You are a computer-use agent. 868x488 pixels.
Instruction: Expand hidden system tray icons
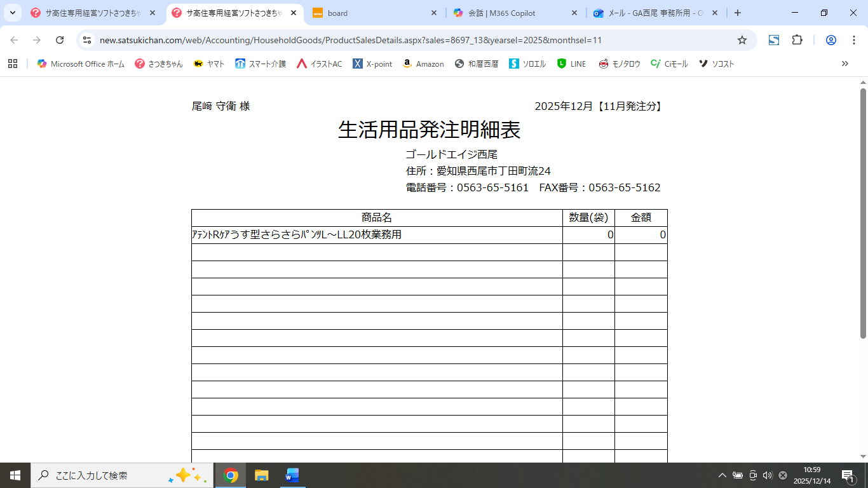pyautogui.click(x=722, y=475)
